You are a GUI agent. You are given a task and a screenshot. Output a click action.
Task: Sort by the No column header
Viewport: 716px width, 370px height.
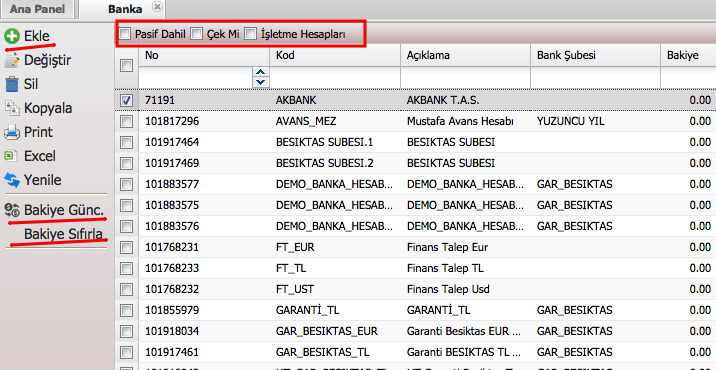coord(204,55)
